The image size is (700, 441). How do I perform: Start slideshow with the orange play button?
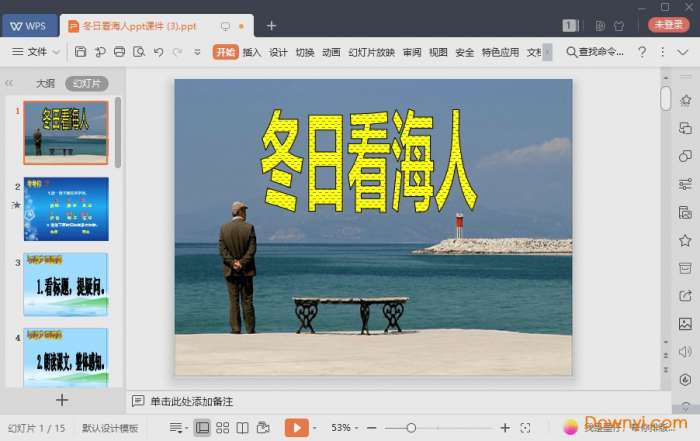pos(296,428)
